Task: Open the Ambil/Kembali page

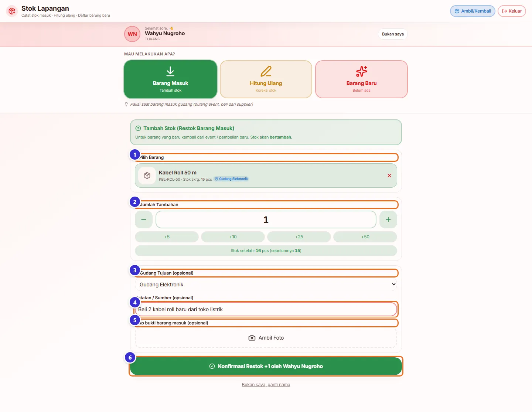Action: pos(473,11)
